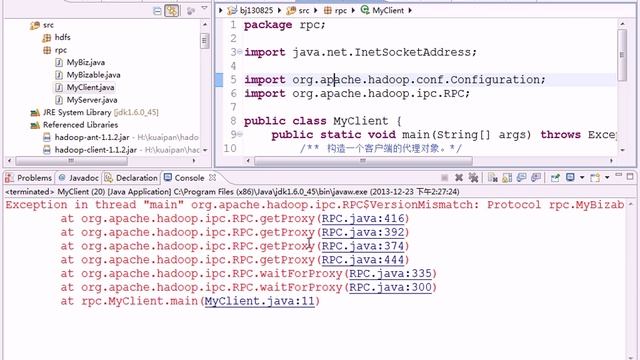Image resolution: width=640 pixels, height=360 pixels.
Task: Open stack trace link RPC.java:300
Action: (391, 287)
